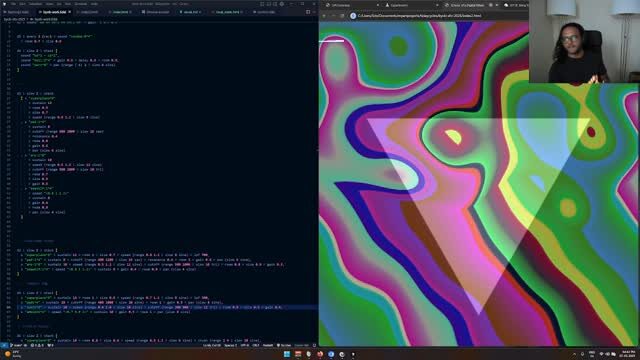640x360 pixels.
Task: Show errors and warnings from the status bar
Action: coord(38,345)
